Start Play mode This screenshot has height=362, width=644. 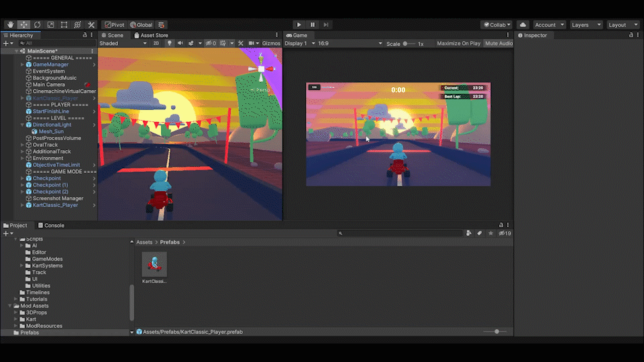pyautogui.click(x=299, y=25)
